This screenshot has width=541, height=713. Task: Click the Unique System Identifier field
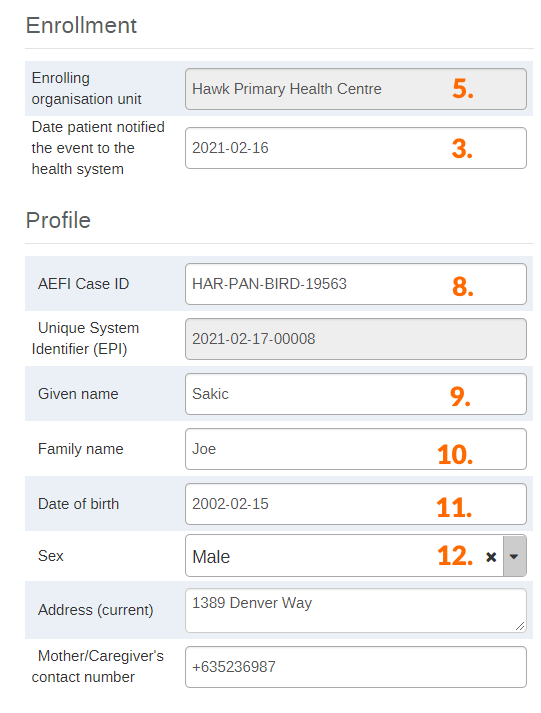point(356,339)
